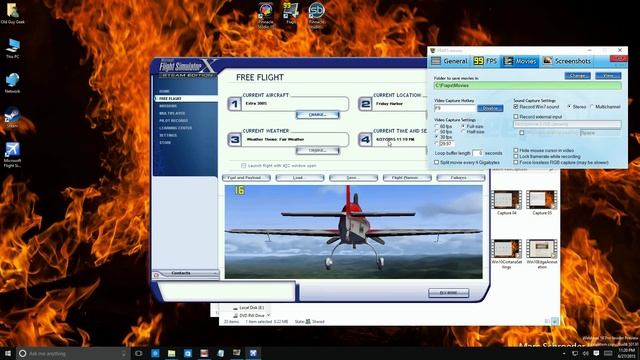This screenshot has width=640, height=360.
Task: Select the Movies tab in Fraps
Action: [520, 61]
